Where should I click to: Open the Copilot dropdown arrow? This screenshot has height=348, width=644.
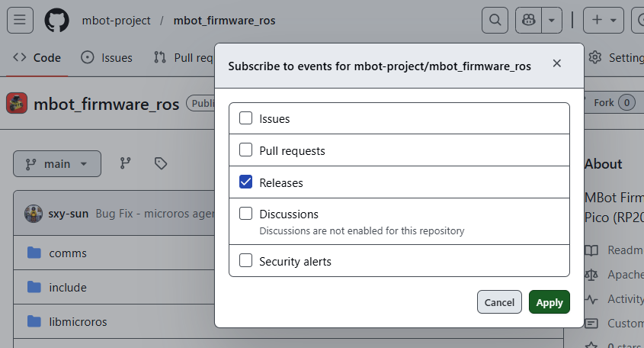552,21
